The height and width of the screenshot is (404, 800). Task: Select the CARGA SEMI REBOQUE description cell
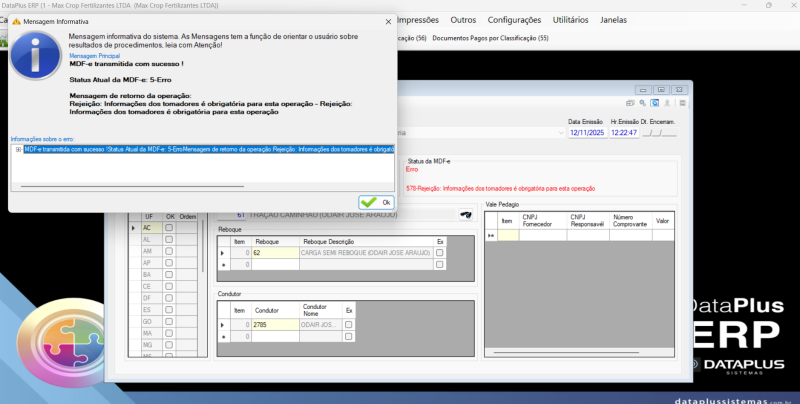(366, 253)
